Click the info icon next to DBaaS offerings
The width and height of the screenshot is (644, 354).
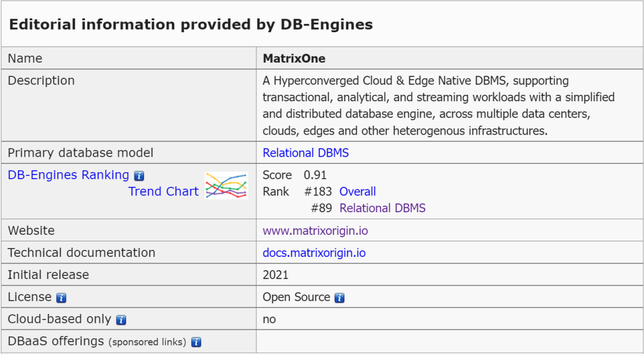tap(196, 342)
